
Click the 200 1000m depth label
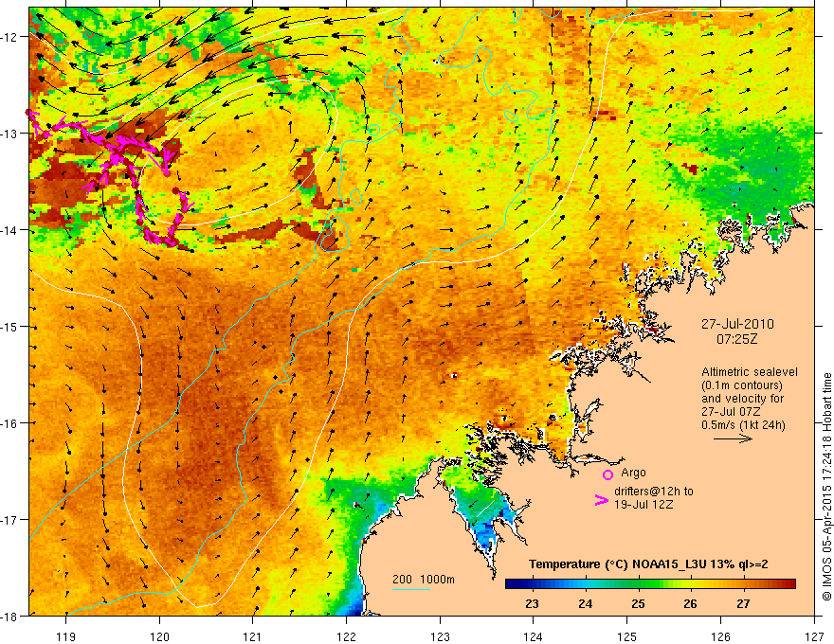[x=424, y=580]
